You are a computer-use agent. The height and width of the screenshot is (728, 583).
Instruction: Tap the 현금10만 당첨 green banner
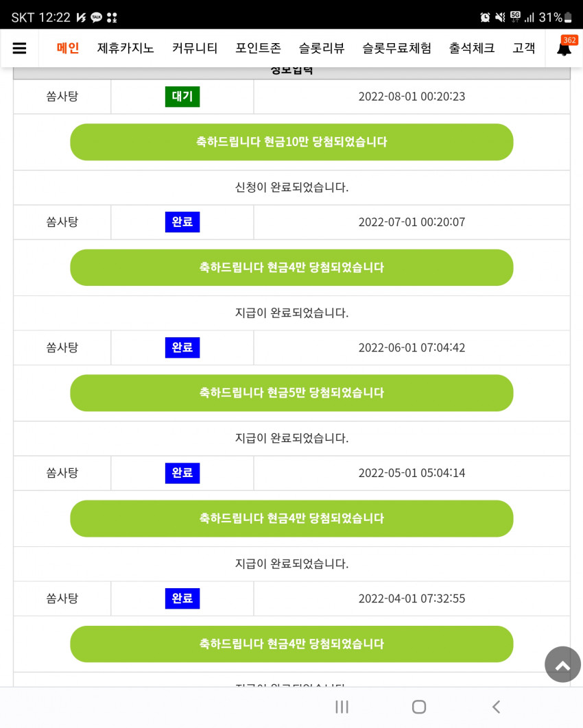click(291, 142)
